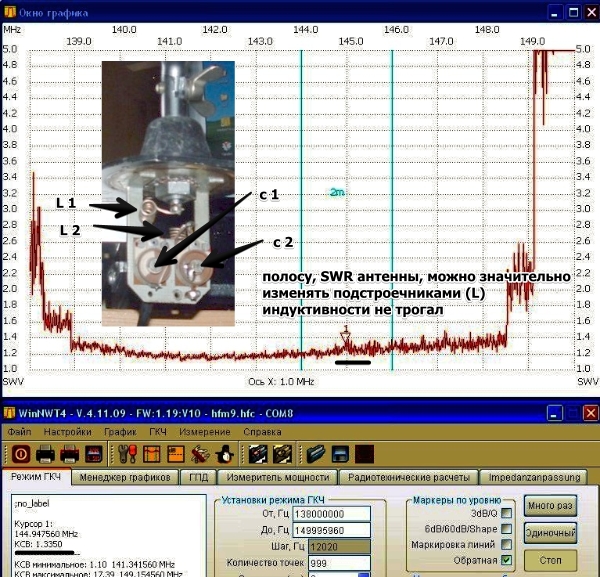Viewport: 600px width, 577px height.
Task: Click cursor marker 1 on the SWR graph
Action: tap(346, 335)
